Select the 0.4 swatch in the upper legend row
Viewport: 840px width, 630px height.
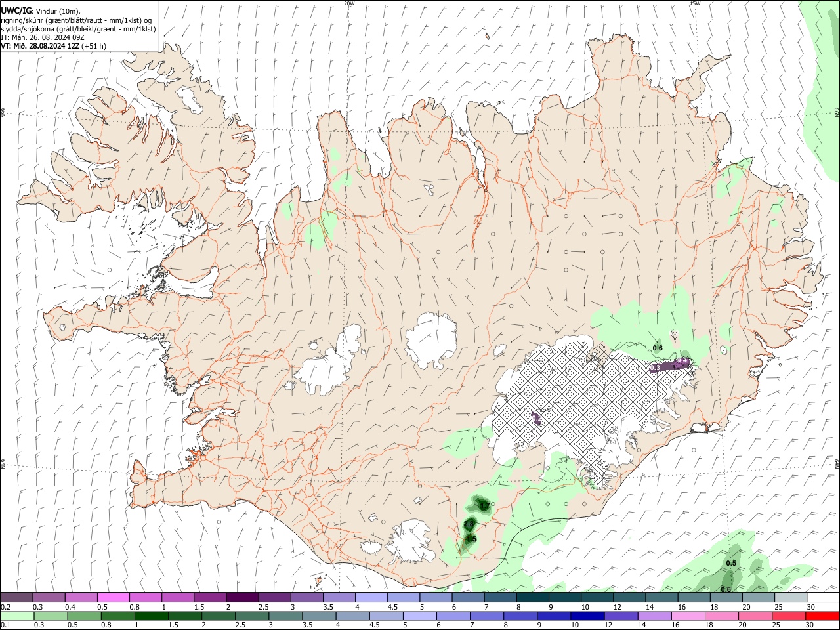(x=81, y=597)
